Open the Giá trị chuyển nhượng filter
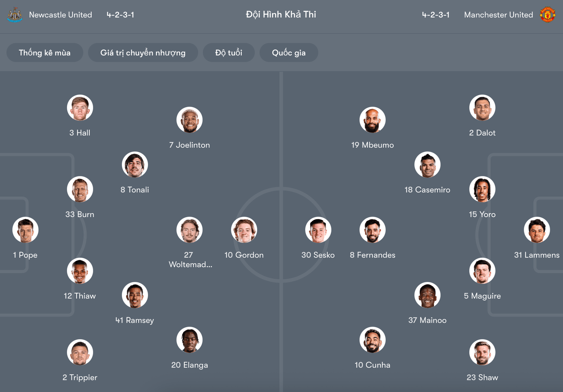The width and height of the screenshot is (563, 392). (143, 52)
